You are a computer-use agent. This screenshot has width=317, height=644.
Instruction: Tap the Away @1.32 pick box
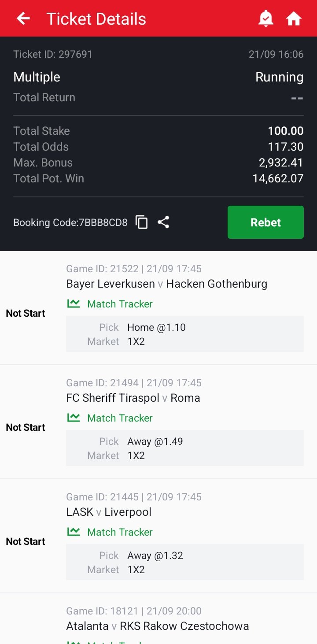pyautogui.click(x=184, y=562)
